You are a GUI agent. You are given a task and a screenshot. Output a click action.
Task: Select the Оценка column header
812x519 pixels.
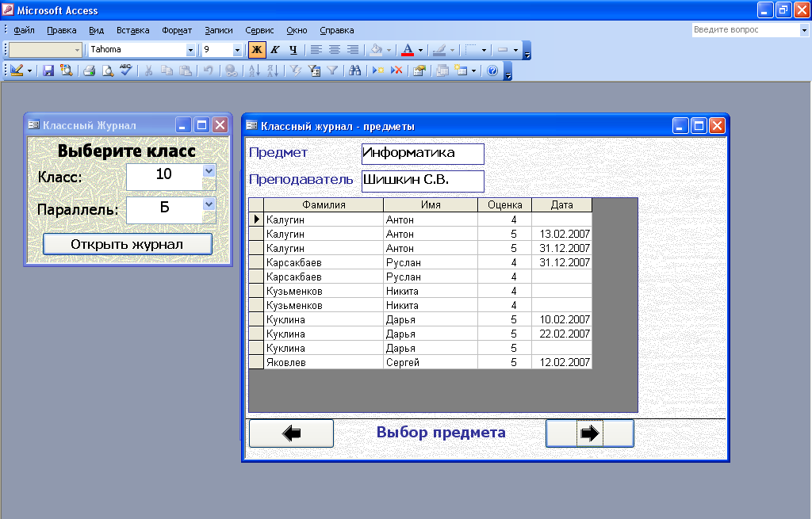coord(504,205)
